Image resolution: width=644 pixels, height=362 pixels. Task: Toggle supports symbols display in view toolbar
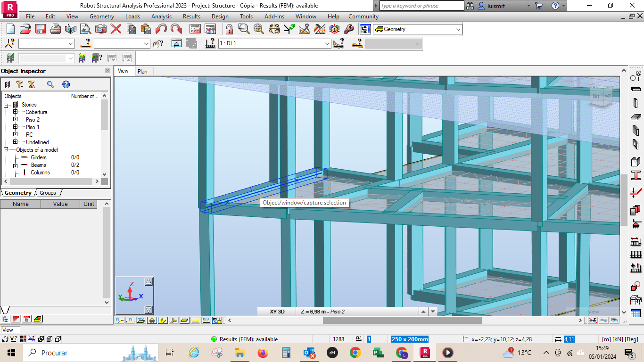tap(152, 320)
